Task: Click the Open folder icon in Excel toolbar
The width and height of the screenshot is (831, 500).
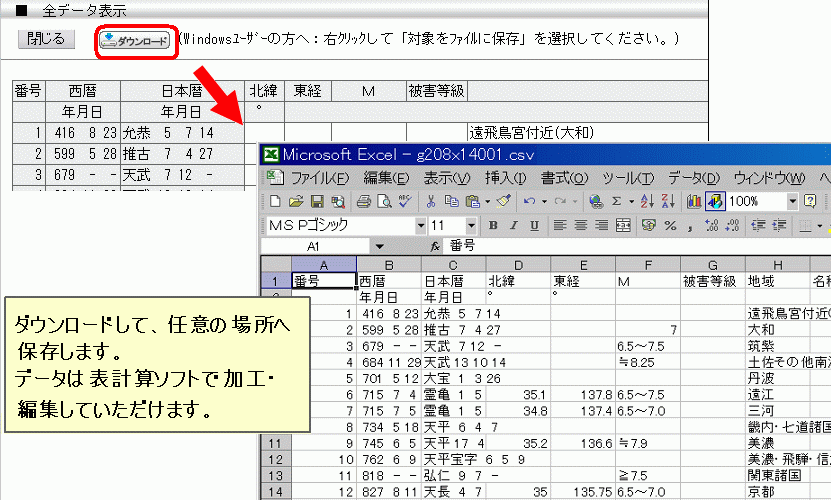Action: point(296,201)
